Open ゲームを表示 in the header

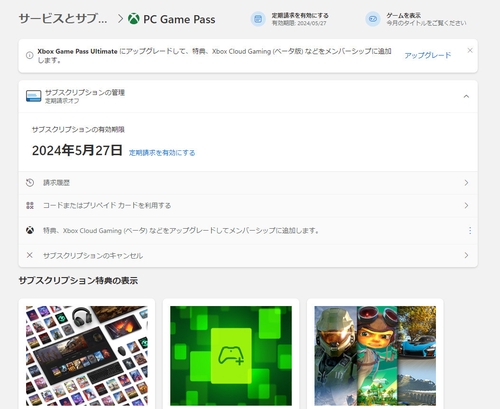[x=426, y=19]
